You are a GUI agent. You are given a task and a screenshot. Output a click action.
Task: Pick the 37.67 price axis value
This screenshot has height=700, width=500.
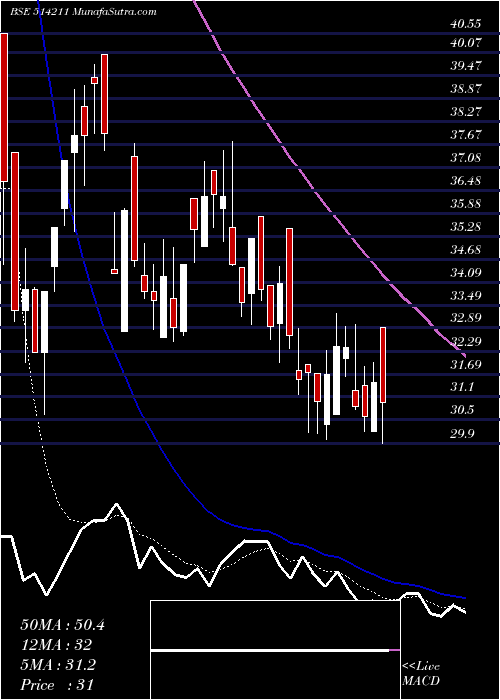pos(466,134)
